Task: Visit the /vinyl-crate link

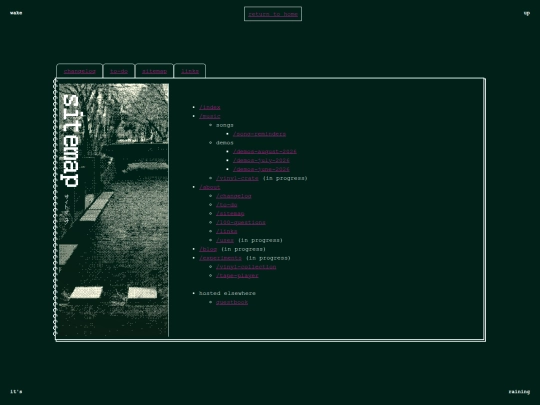Action: tap(237, 178)
